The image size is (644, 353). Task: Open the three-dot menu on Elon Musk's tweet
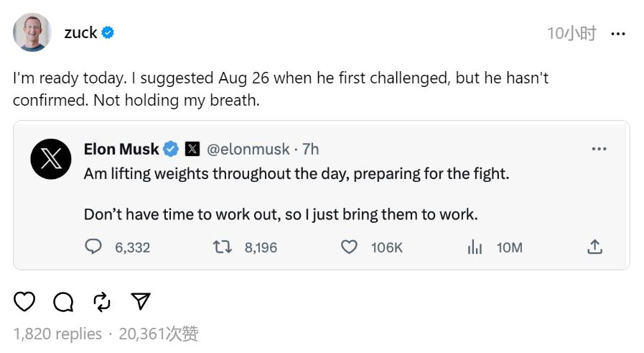click(599, 149)
